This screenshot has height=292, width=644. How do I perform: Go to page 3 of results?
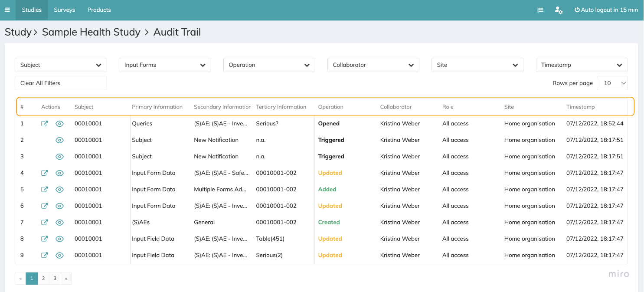[x=55, y=279]
